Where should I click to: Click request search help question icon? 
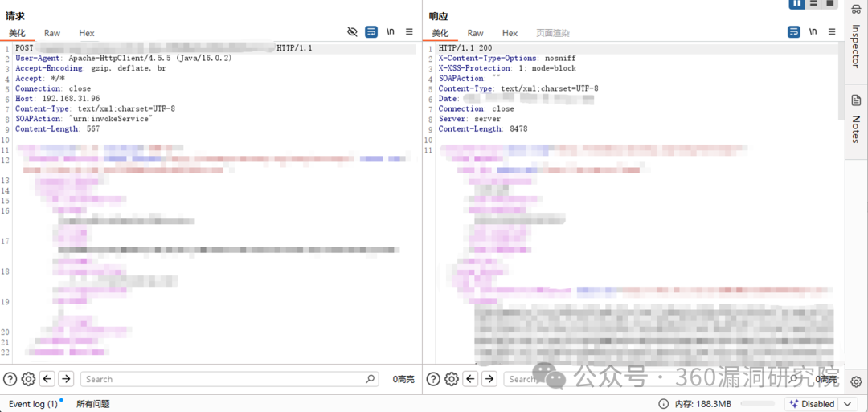tap(10, 379)
